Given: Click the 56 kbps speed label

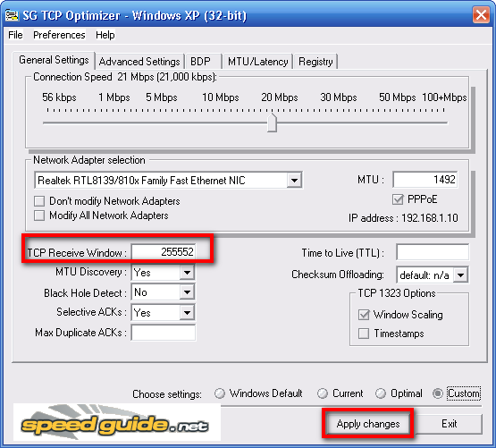Looking at the screenshot, I should 59,97.
